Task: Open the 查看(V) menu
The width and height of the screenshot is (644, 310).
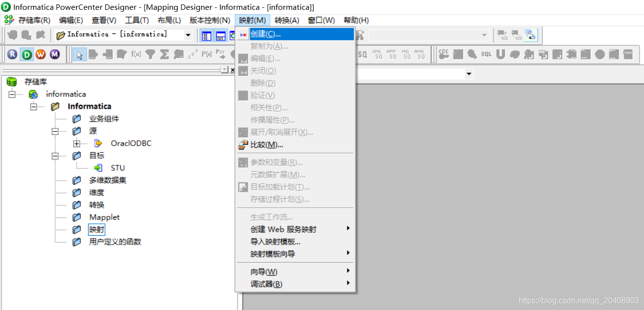Action: coord(104,20)
